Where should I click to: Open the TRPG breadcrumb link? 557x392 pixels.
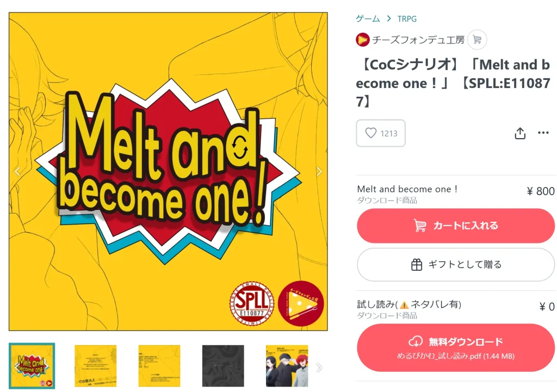pos(407,19)
